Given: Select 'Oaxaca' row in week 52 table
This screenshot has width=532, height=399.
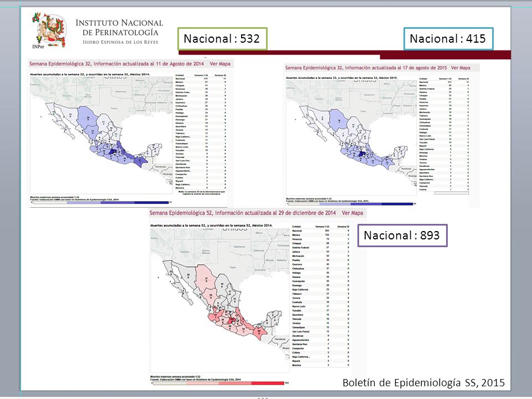Looking at the screenshot, I should click(321, 277).
